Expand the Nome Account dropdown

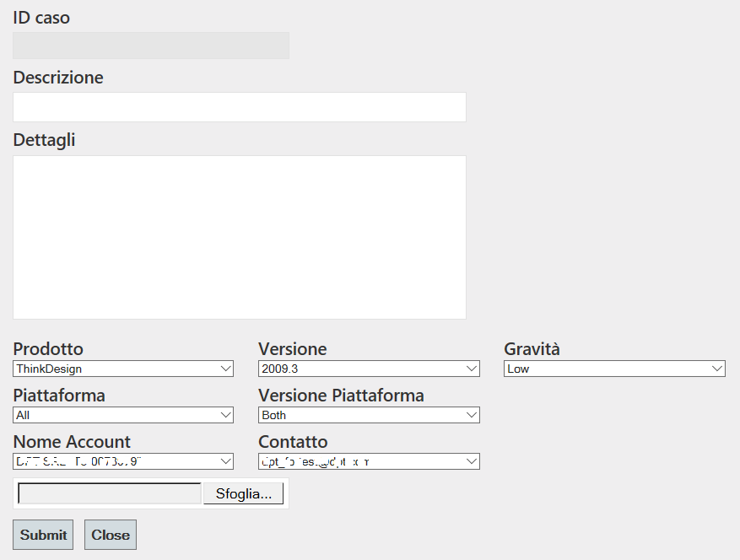click(123, 461)
